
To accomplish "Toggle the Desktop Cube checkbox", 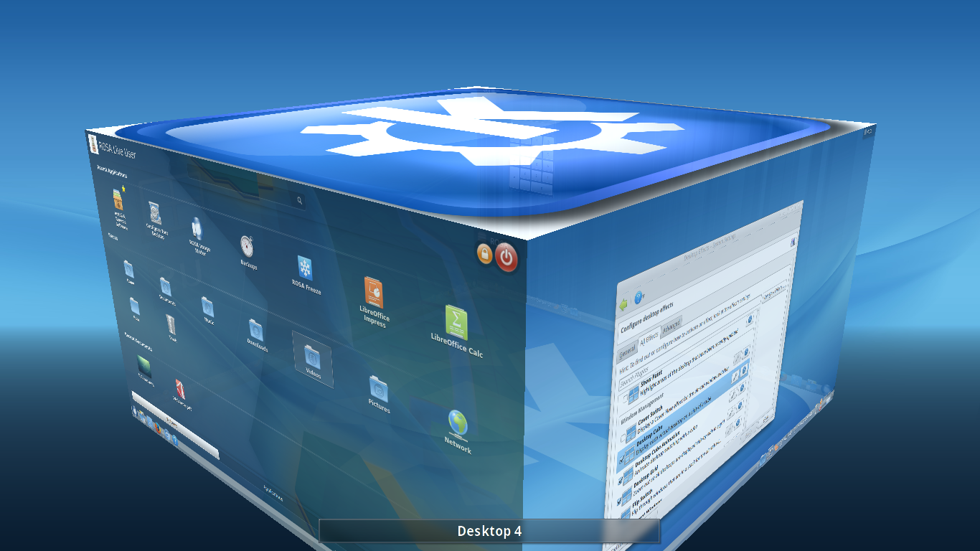I will click(x=622, y=459).
